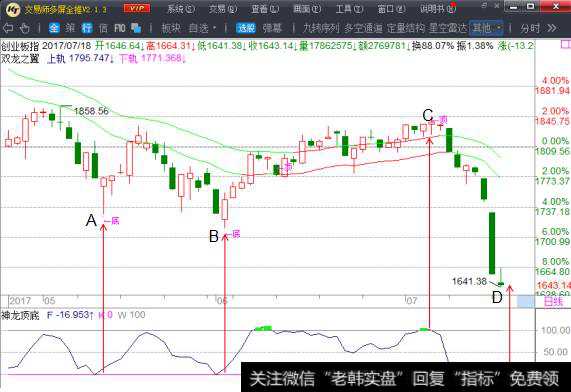Open the 板块 sector view
Image resolution: width=571 pixels, height=392 pixels.
[171, 28]
